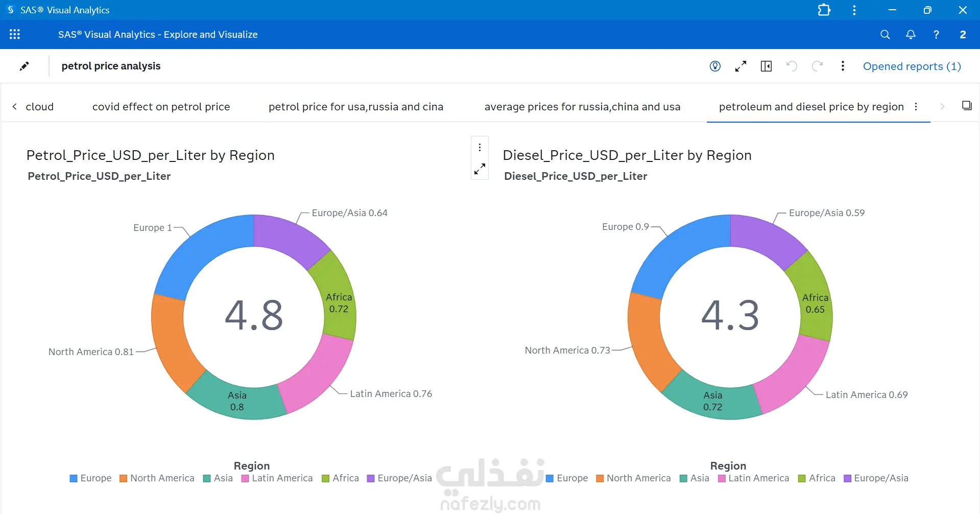Go back to previous page tabs
Viewport: 980px width, 514px height.
coord(14,106)
